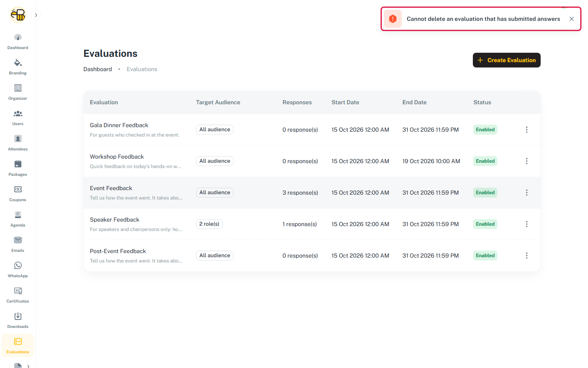The height and width of the screenshot is (368, 588).
Task: Open WhatsApp in the sidebar
Action: (18, 270)
